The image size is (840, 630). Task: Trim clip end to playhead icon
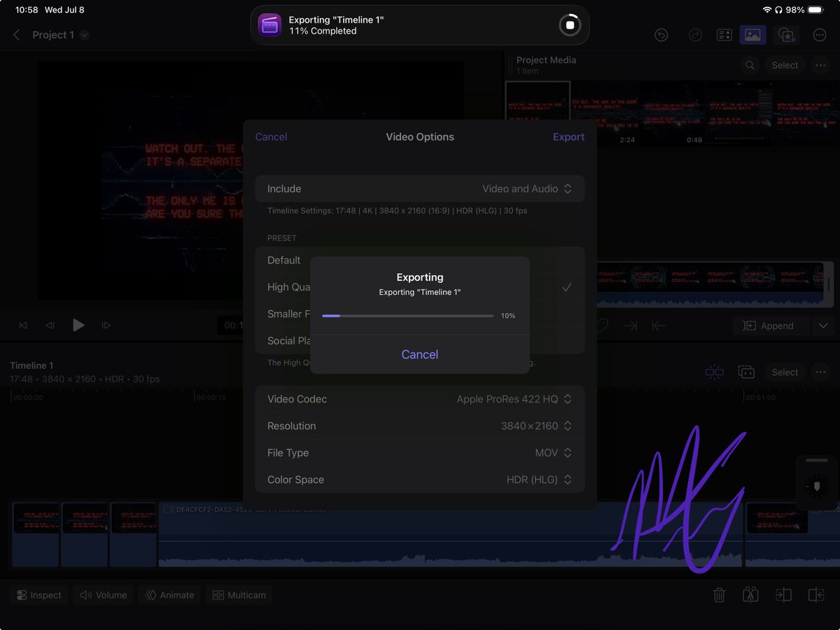coord(816,595)
